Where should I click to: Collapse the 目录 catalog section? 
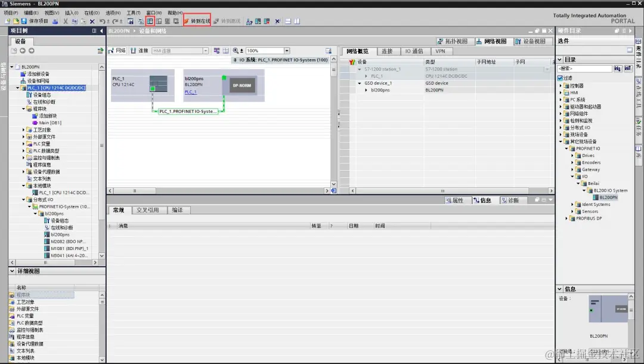(x=559, y=60)
